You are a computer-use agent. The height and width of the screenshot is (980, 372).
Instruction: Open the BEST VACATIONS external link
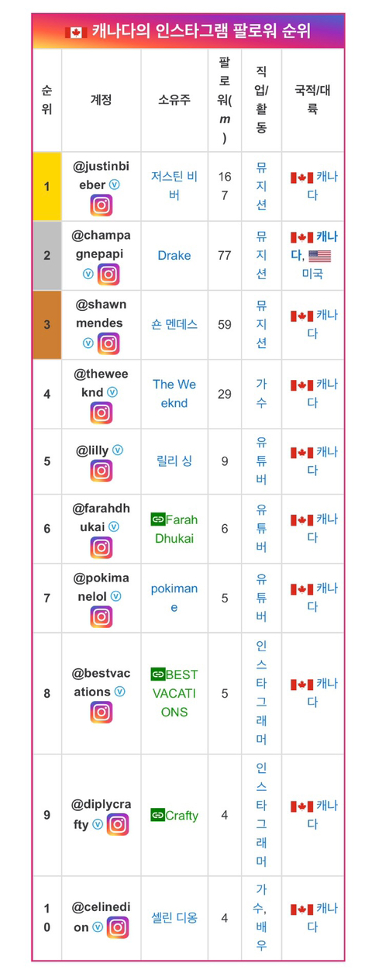tap(174, 693)
